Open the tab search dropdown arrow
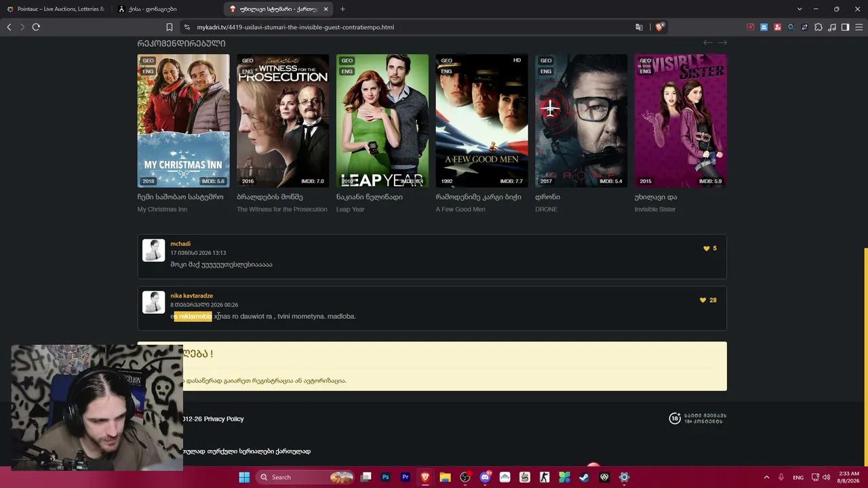 tap(800, 9)
